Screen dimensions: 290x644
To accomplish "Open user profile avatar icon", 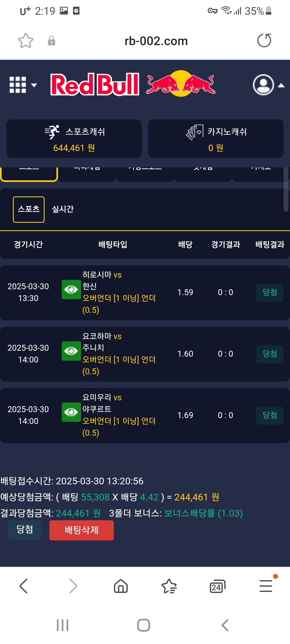I will click(263, 85).
